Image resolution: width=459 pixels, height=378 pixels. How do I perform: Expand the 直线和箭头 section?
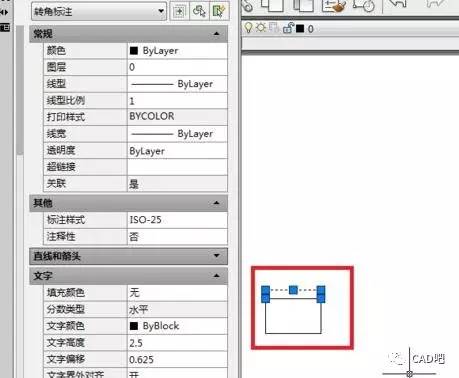(x=217, y=256)
